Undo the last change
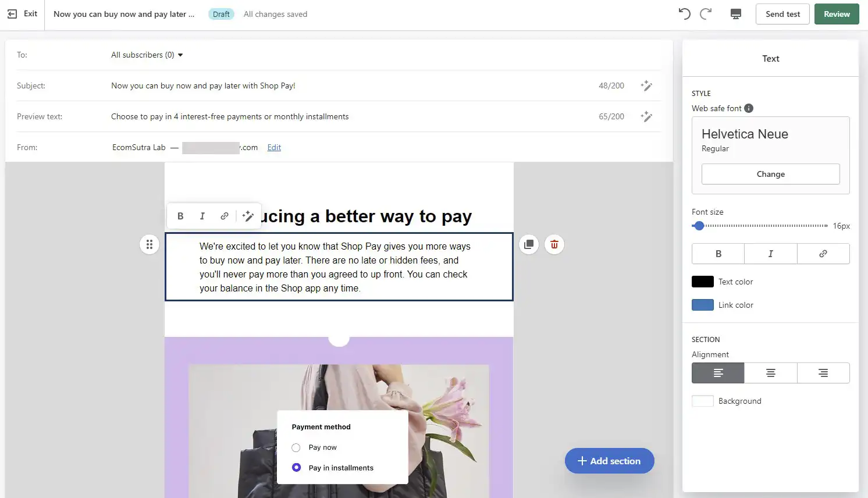The width and height of the screenshot is (868, 498). (684, 14)
